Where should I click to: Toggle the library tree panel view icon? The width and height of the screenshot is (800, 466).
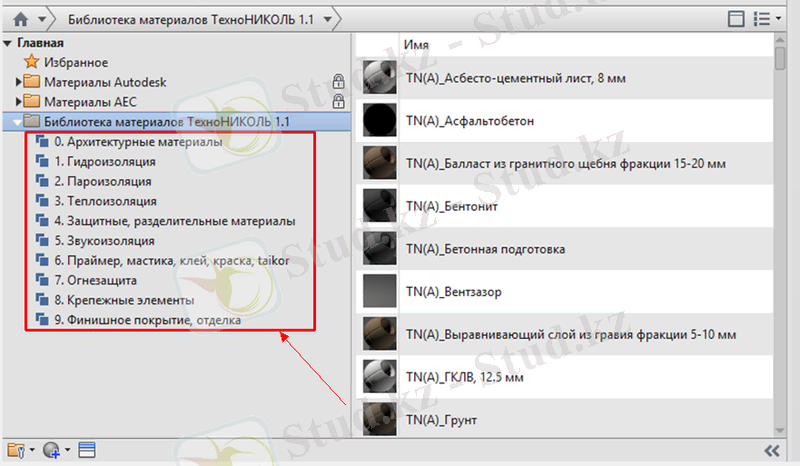pos(736,19)
